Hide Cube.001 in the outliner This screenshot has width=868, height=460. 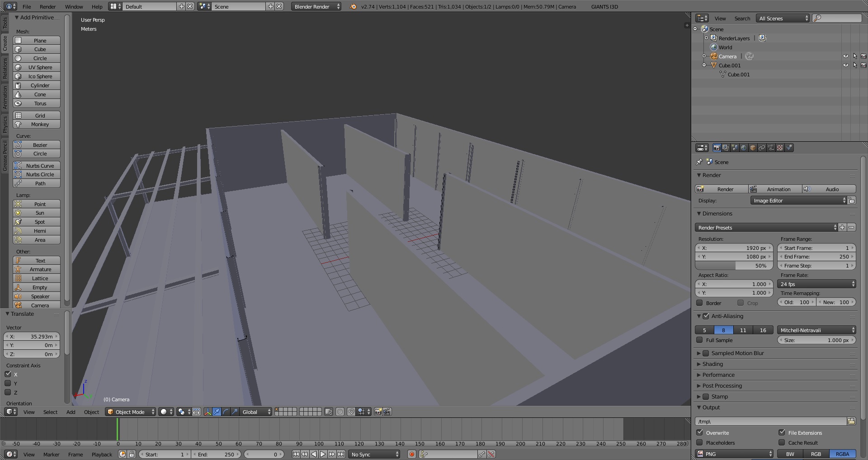(845, 66)
